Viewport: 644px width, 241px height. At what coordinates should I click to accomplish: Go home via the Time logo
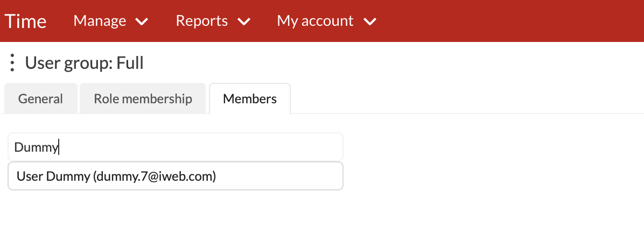[25, 21]
